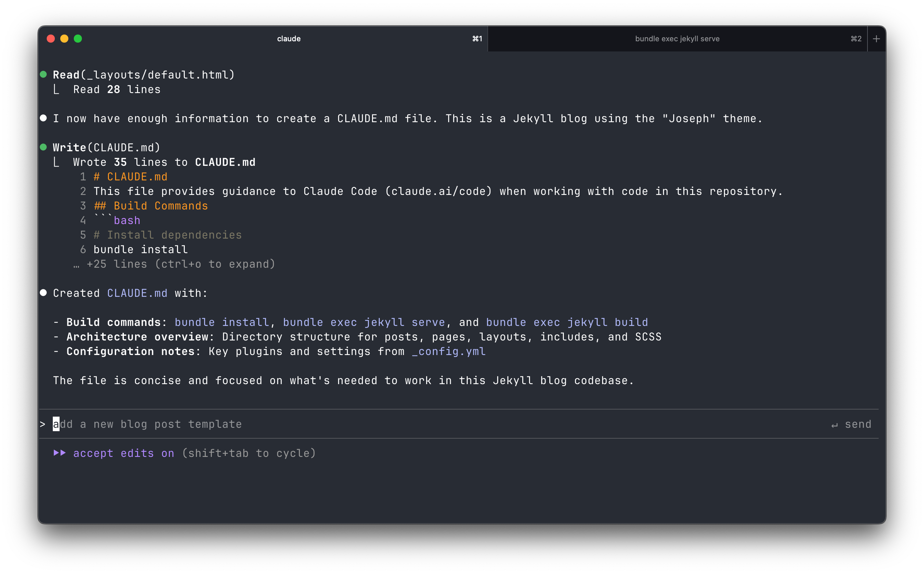This screenshot has height=574, width=924.
Task: Switch to bundle exec jekyll serve tab
Action: click(677, 39)
